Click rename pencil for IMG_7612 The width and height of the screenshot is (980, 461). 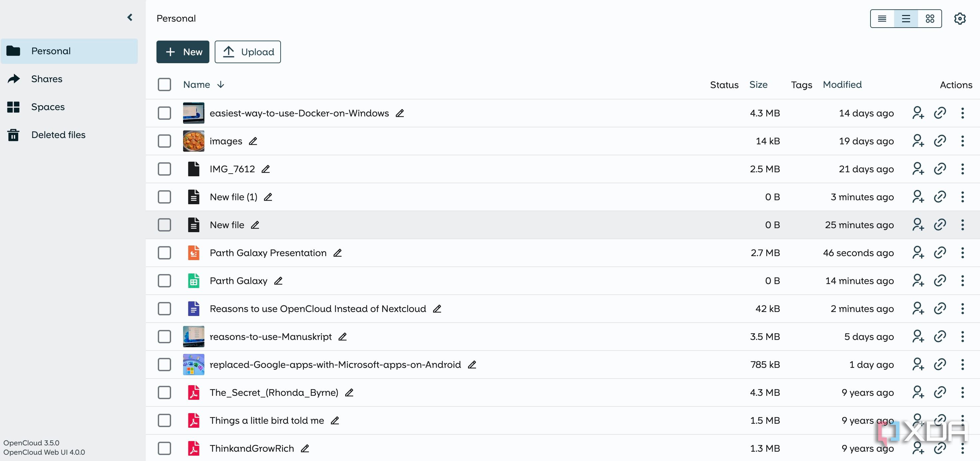[x=266, y=169]
